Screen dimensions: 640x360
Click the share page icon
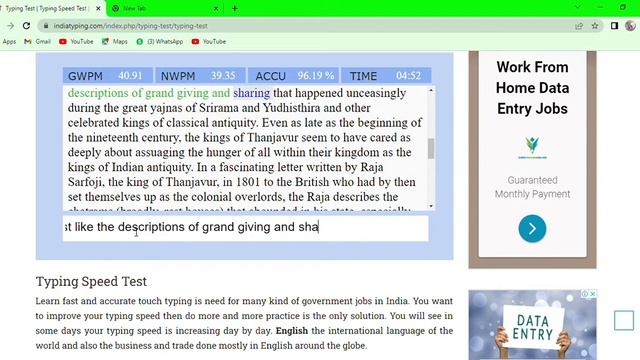click(x=579, y=26)
